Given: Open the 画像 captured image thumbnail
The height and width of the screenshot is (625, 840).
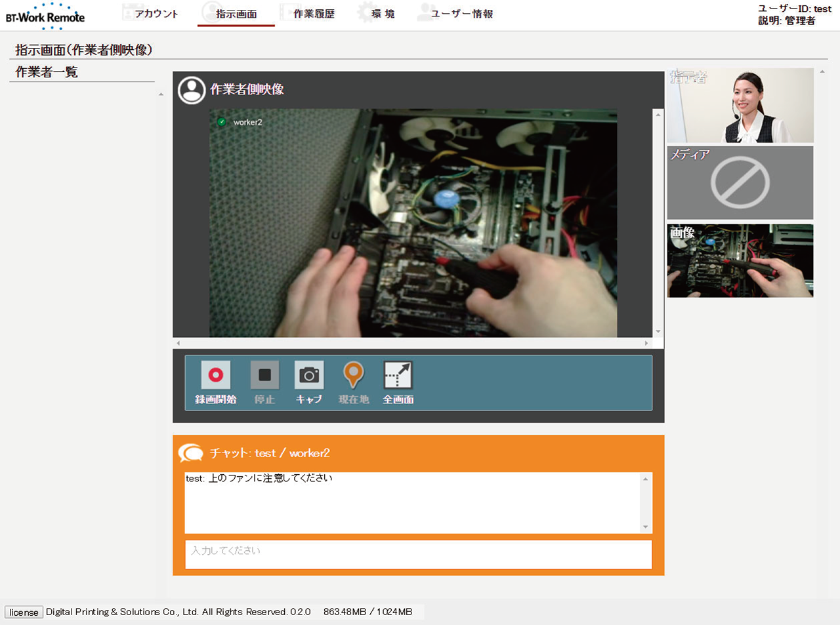Looking at the screenshot, I should 740,261.
